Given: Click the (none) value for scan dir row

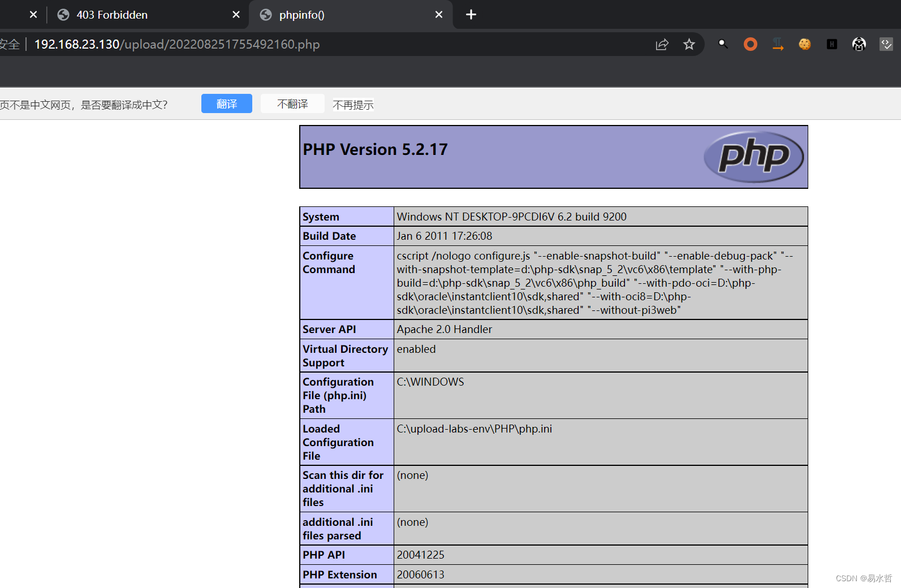Looking at the screenshot, I should click(x=412, y=475).
